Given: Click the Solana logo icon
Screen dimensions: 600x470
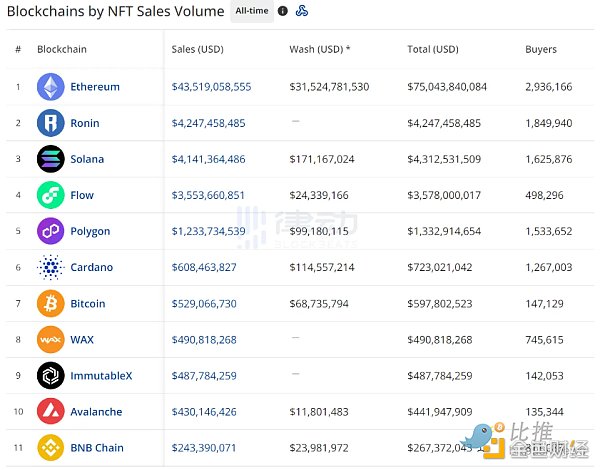Looking at the screenshot, I should point(50,159).
